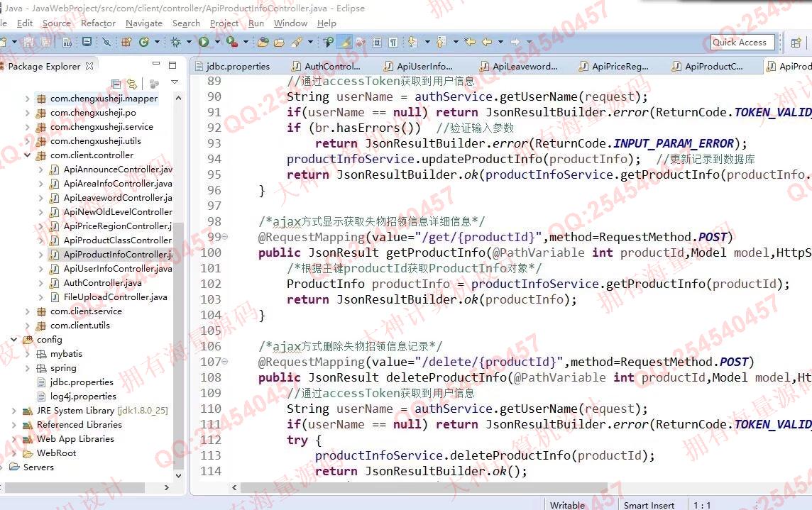Collapse the config folder
This screenshot has width=812, height=510.
tap(14, 340)
